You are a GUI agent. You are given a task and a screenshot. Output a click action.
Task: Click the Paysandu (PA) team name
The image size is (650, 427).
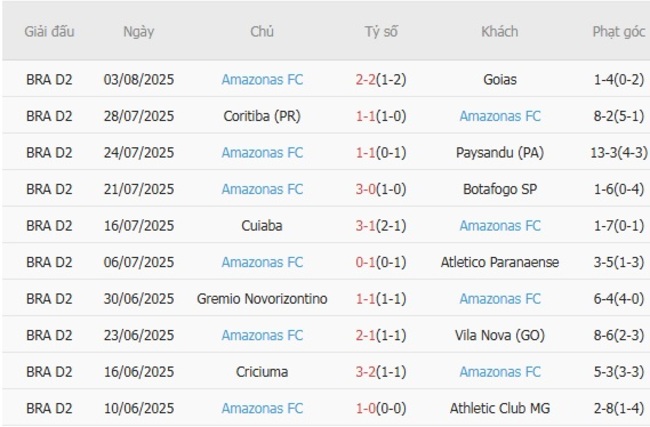click(500, 153)
